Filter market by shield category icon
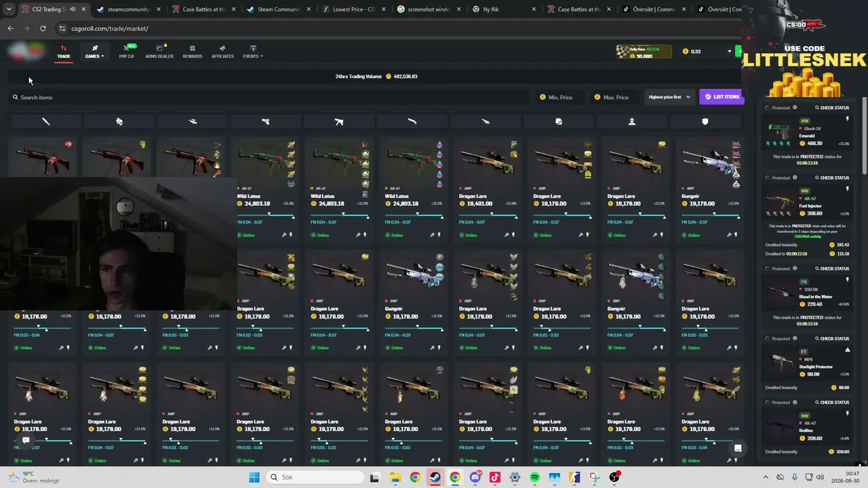The height and width of the screenshot is (488, 868). pyautogui.click(x=705, y=121)
